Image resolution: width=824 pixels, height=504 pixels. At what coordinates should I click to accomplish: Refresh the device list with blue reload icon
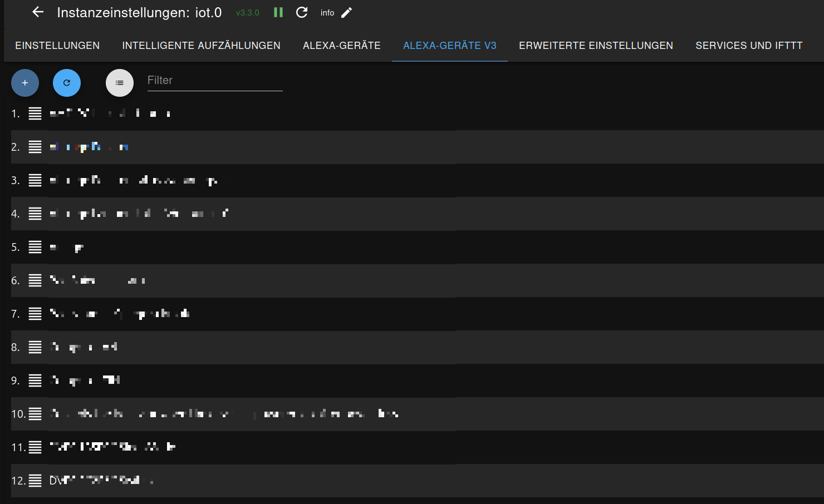click(67, 82)
